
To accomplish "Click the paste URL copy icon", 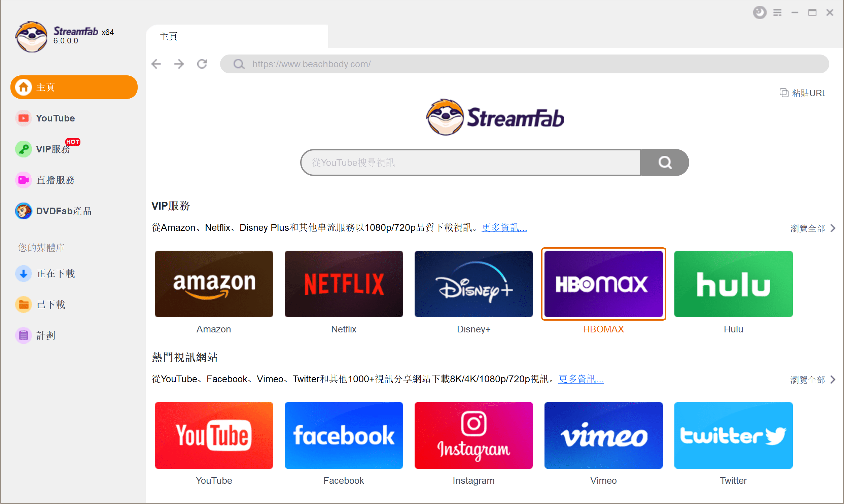I will [x=784, y=93].
